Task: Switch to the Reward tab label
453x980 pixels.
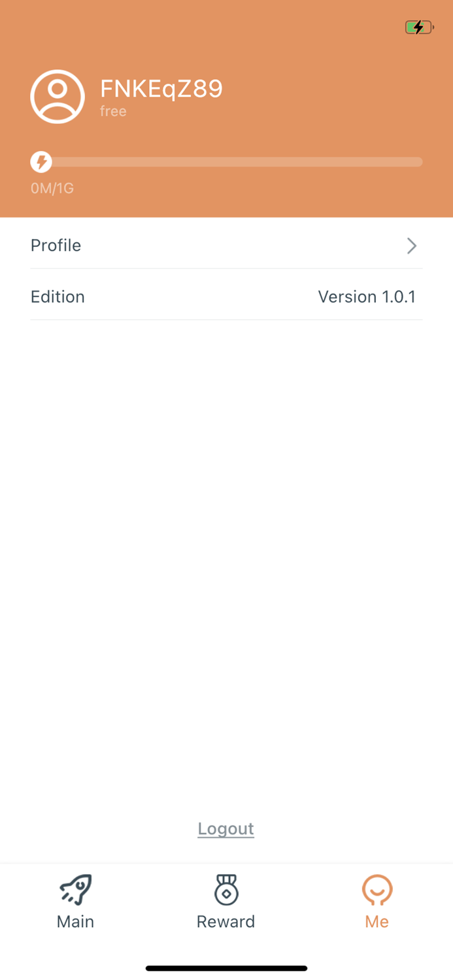Action: coord(226,921)
